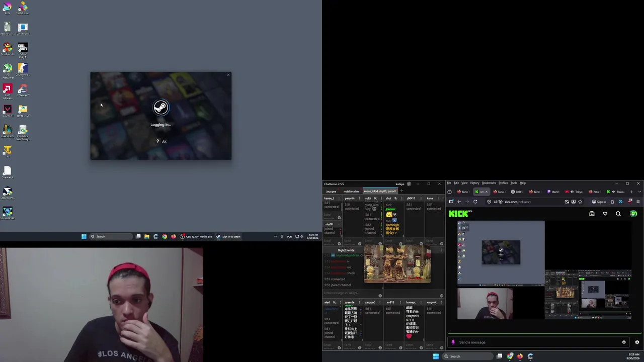Open the VALORANT desktop icon
Viewport: 644px width, 362px height.
click(x=7, y=110)
